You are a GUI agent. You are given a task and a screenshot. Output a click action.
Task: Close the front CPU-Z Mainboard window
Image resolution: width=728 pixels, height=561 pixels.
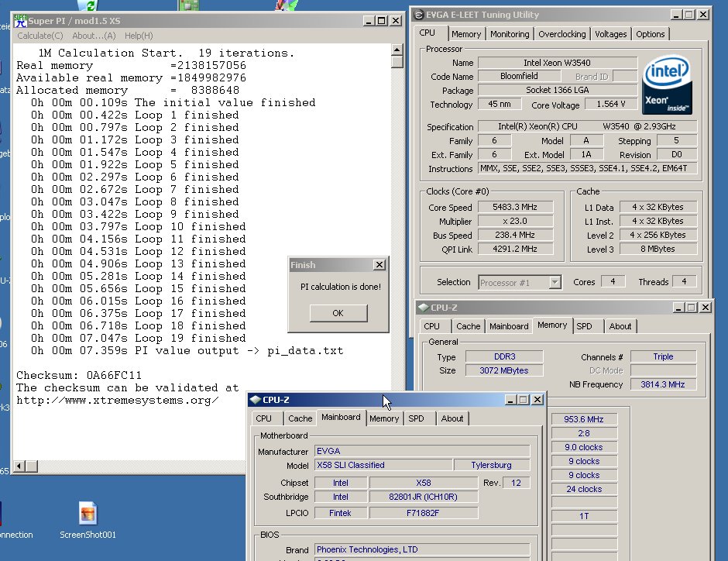[537, 400]
